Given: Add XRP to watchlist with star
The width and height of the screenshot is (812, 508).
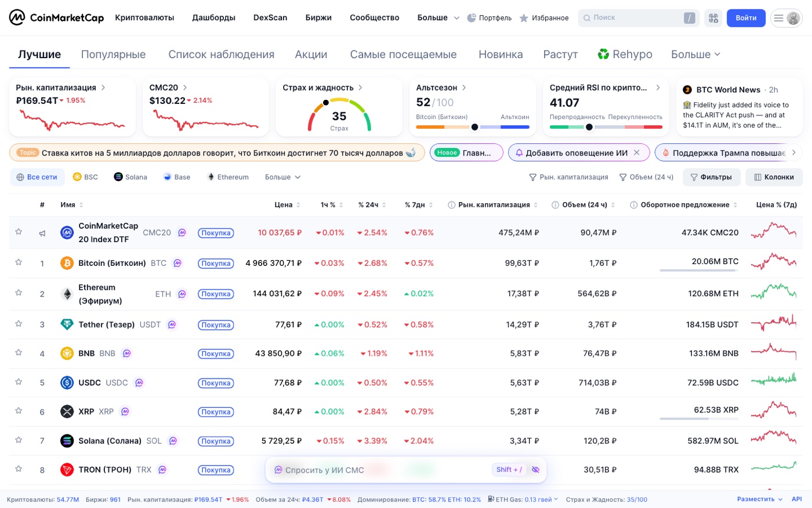Looking at the screenshot, I should [19, 410].
